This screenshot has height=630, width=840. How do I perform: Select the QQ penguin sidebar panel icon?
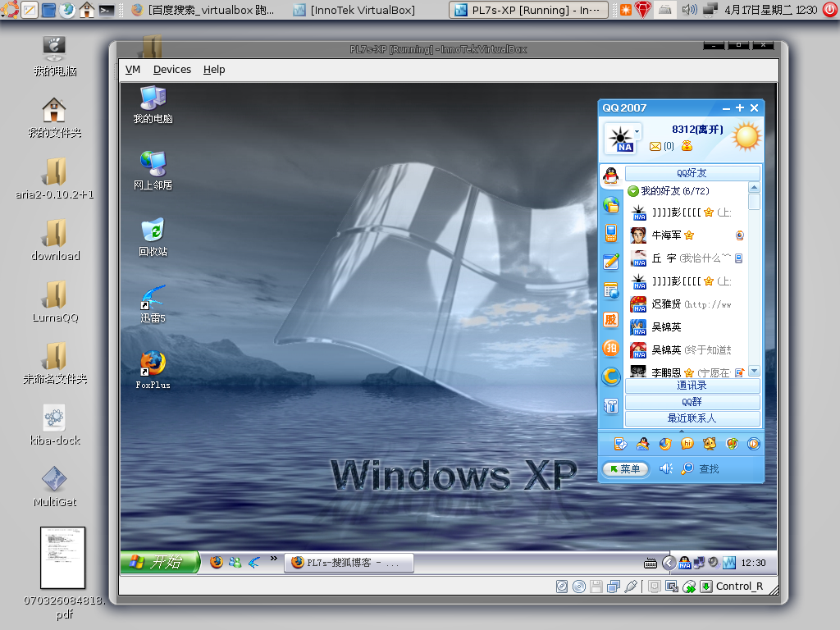[x=610, y=176]
